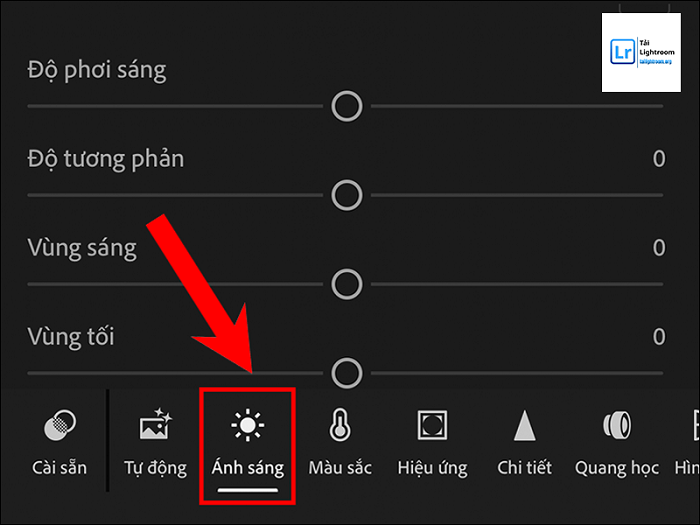
Task: Click the Vùng tối slider handle
Action: point(346,374)
